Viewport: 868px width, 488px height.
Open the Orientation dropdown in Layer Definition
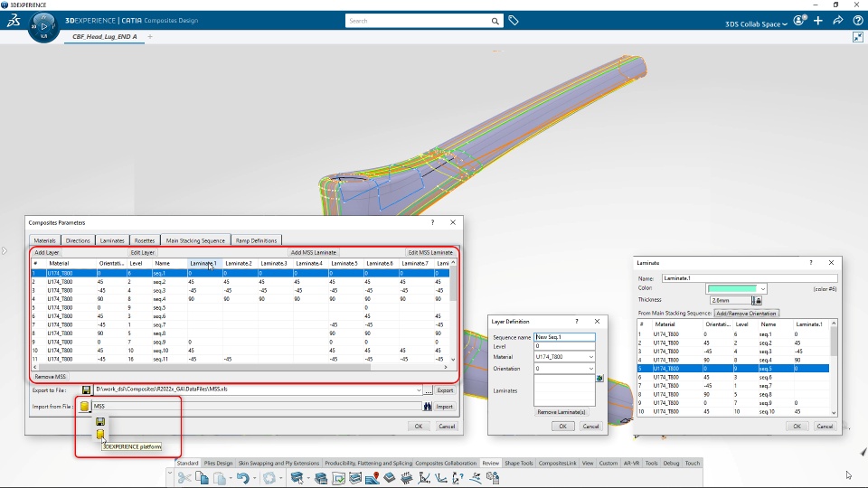(x=590, y=369)
